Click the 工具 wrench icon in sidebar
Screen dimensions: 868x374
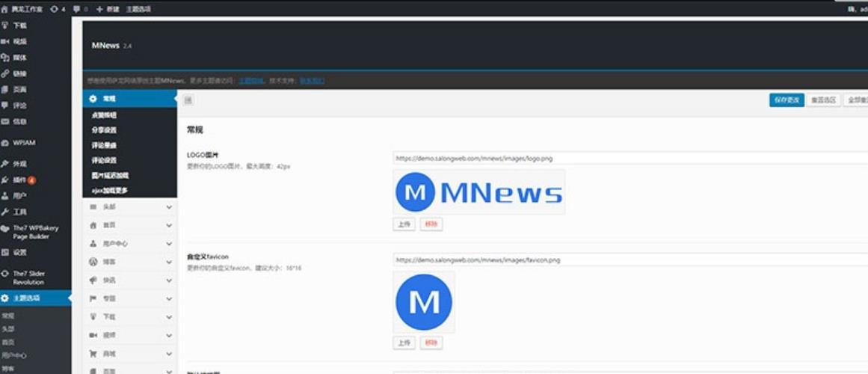point(5,212)
